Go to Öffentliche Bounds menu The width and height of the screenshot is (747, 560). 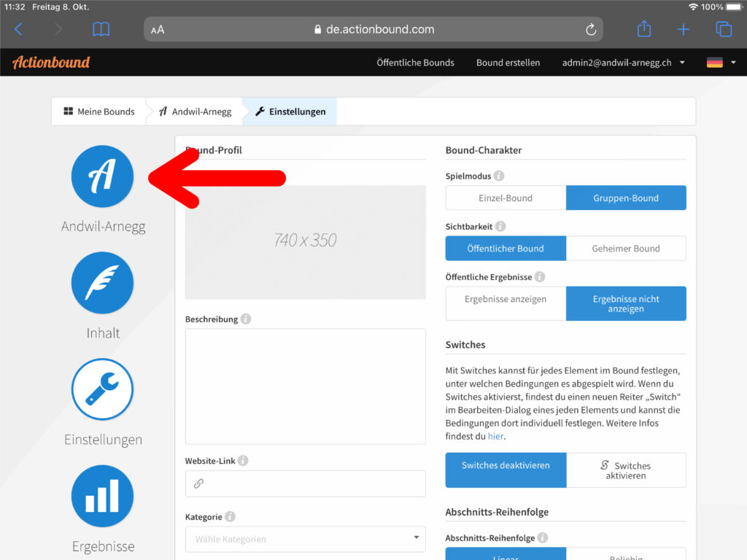pos(415,63)
